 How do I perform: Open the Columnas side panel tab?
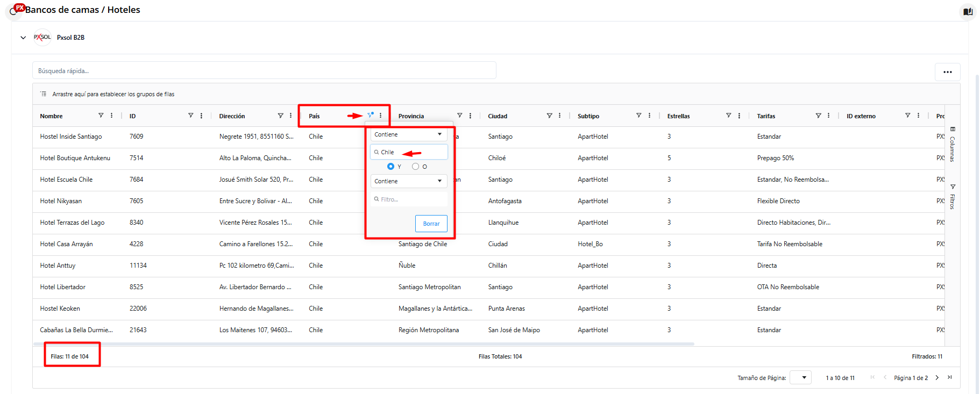pyautogui.click(x=953, y=145)
